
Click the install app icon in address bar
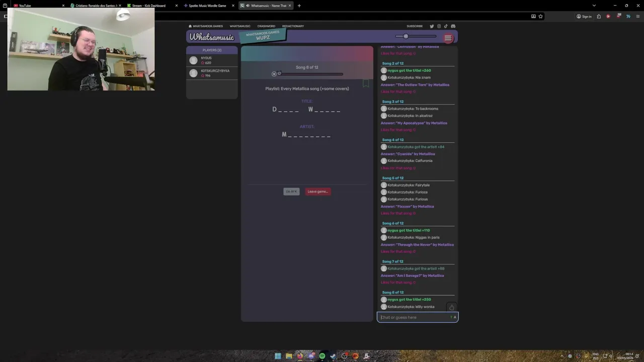pos(533,16)
